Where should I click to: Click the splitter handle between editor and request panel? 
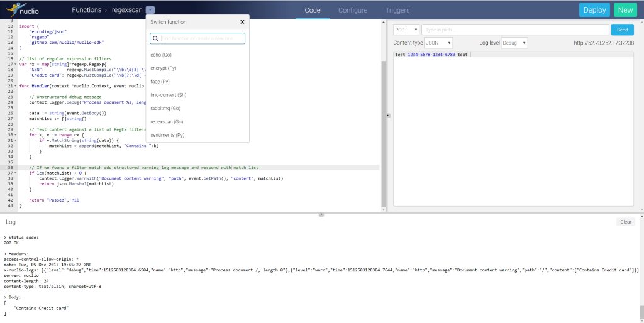click(x=388, y=116)
